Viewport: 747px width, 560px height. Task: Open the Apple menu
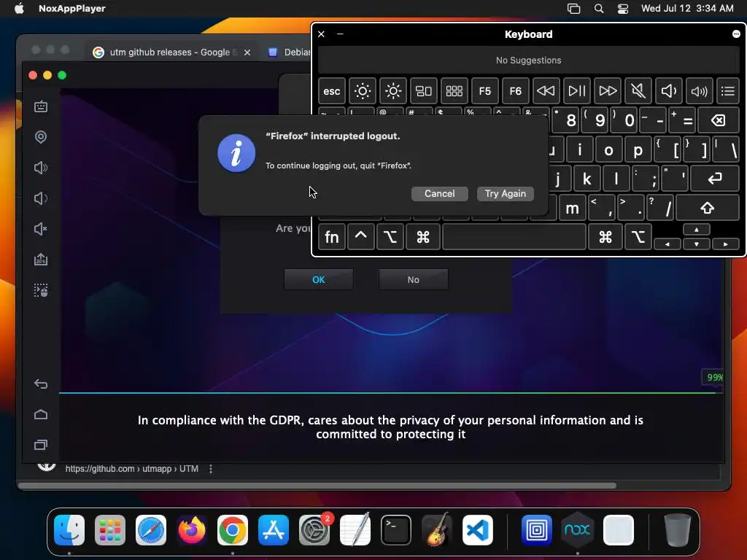(19, 8)
